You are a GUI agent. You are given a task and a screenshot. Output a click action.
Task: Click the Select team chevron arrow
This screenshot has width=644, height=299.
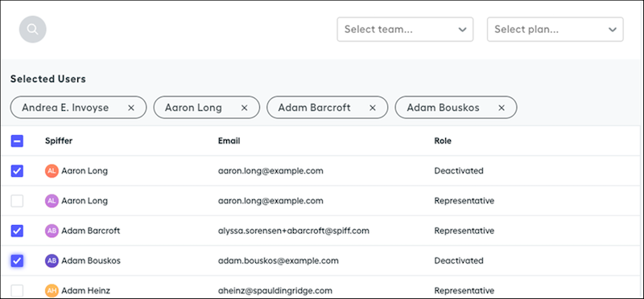(x=462, y=30)
